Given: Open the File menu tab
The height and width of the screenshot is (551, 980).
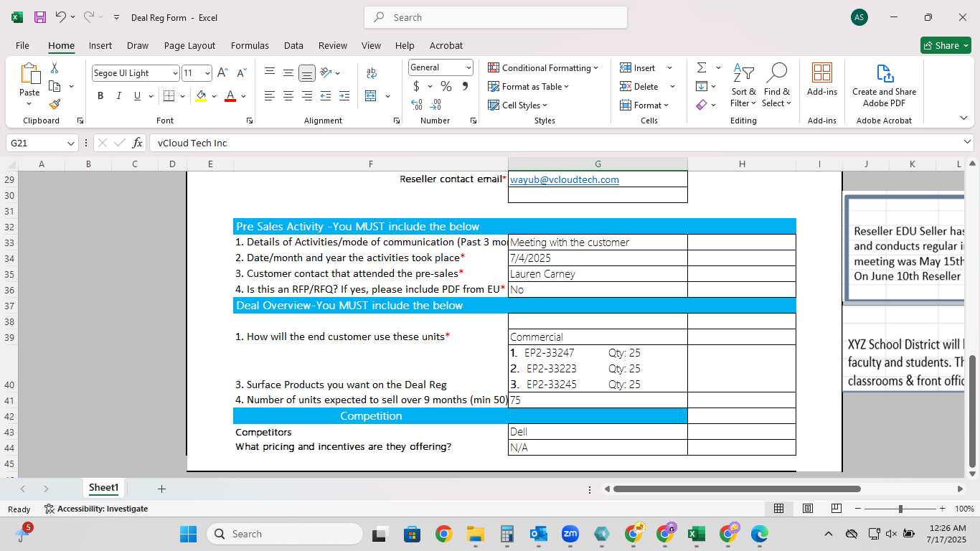Looking at the screenshot, I should click(x=22, y=45).
